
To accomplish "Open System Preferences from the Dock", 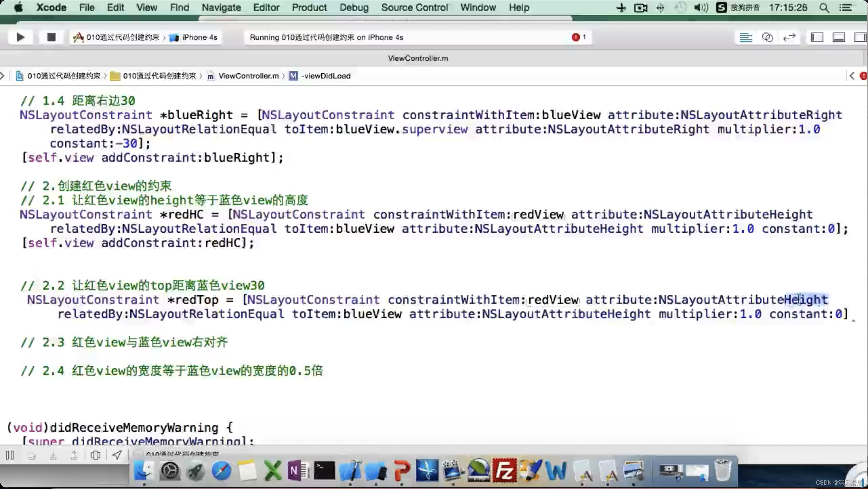I will point(170,471).
